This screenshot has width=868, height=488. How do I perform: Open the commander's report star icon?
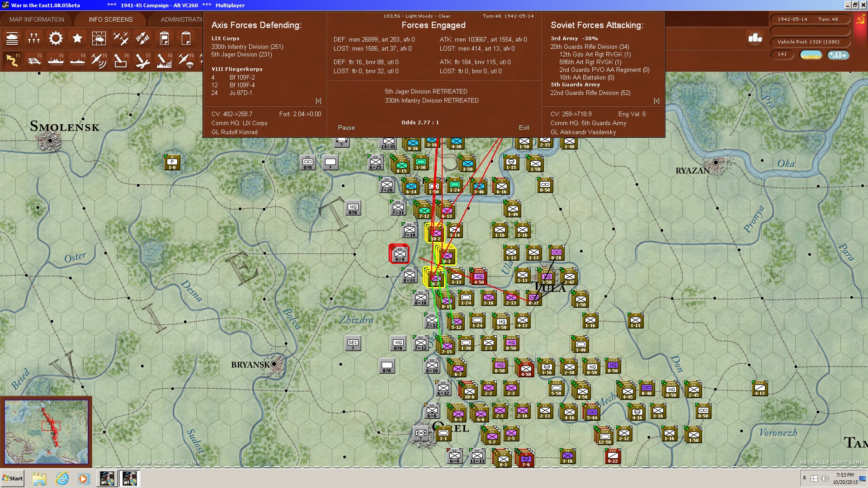click(77, 38)
